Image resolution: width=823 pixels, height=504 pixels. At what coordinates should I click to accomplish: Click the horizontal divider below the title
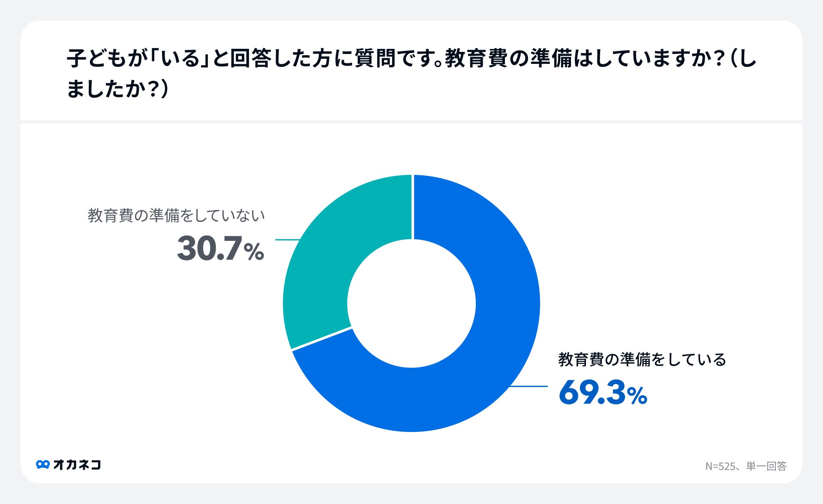[x=411, y=122]
